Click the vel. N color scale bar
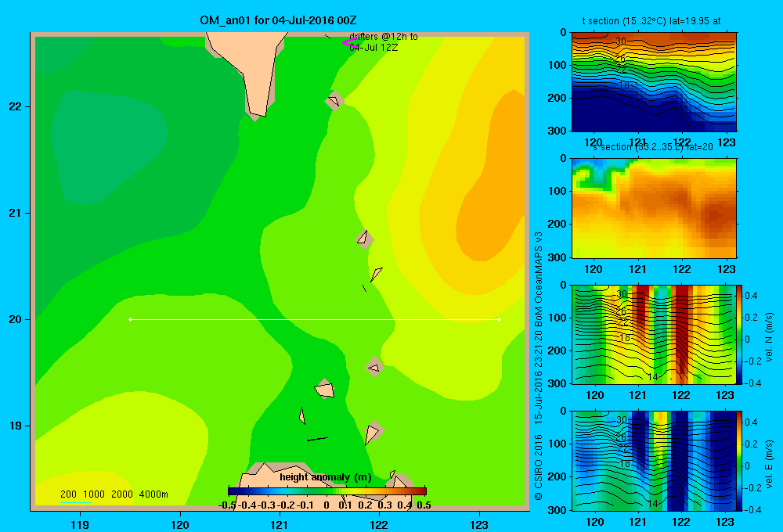Viewport: 783px width, 532px height. coord(740,334)
